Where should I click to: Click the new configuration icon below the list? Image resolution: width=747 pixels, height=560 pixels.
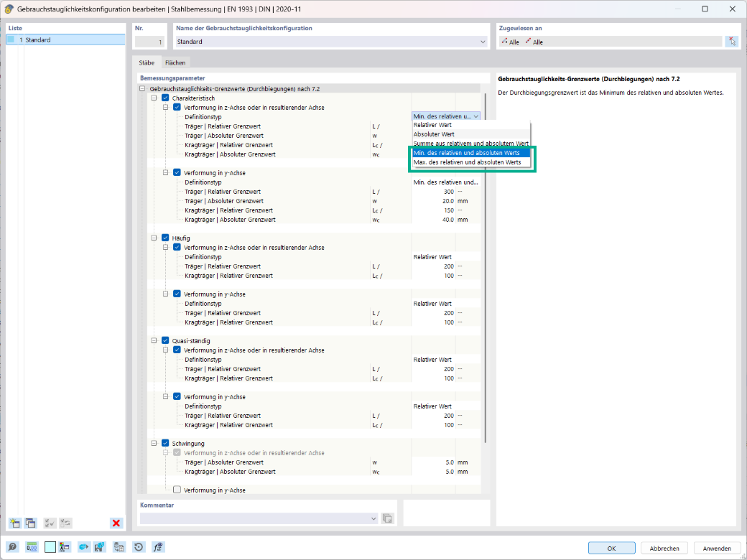pos(14,523)
